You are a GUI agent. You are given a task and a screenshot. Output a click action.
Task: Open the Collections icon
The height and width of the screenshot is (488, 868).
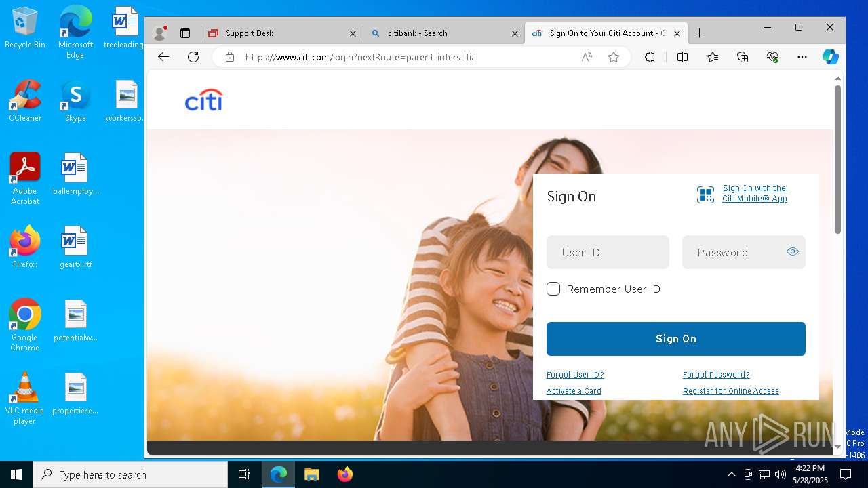pyautogui.click(x=743, y=57)
